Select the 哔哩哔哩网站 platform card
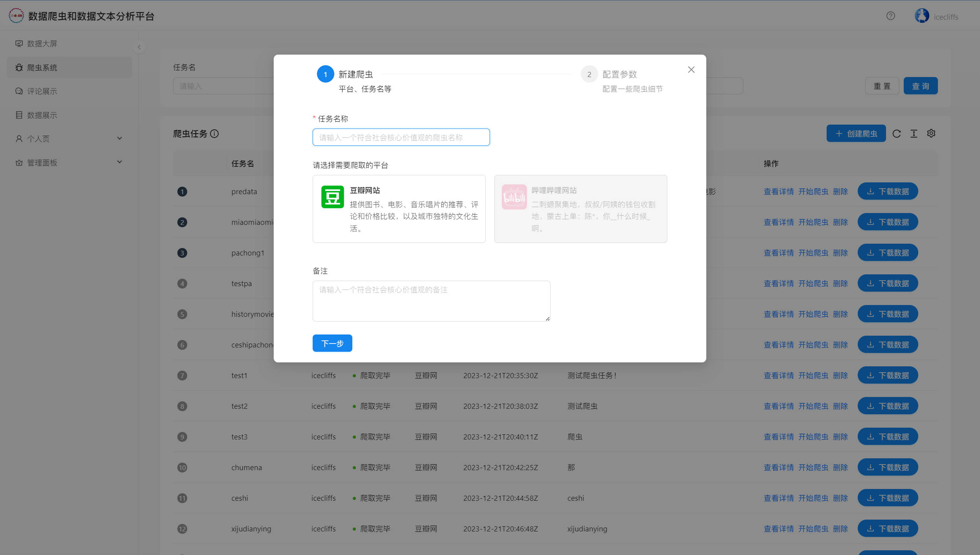Viewport: 980px width, 555px height. click(580, 209)
